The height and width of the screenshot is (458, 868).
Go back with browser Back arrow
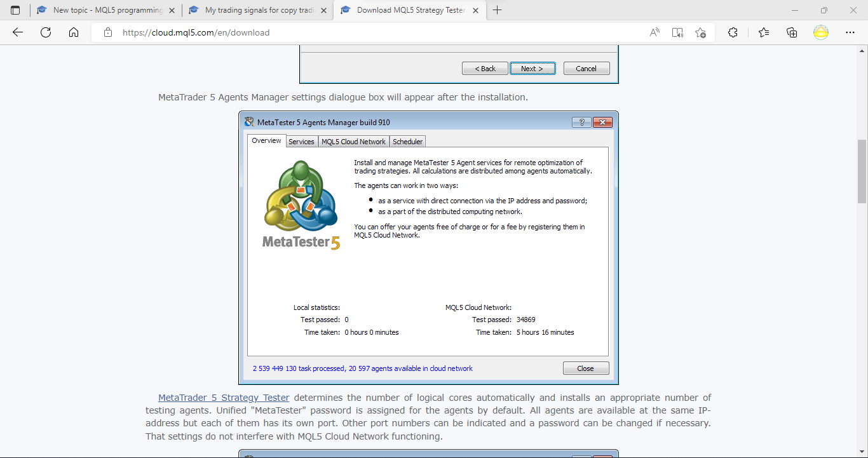(18, 32)
